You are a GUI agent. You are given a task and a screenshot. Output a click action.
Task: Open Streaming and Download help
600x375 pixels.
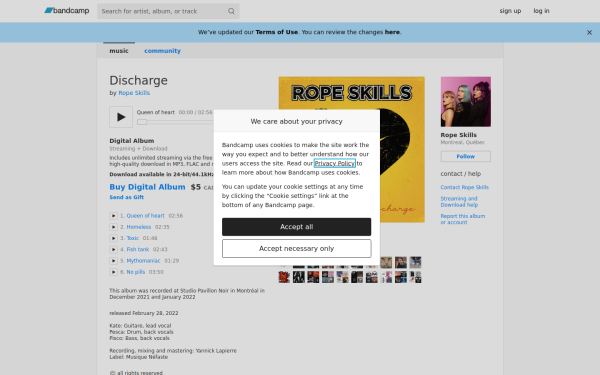point(459,202)
